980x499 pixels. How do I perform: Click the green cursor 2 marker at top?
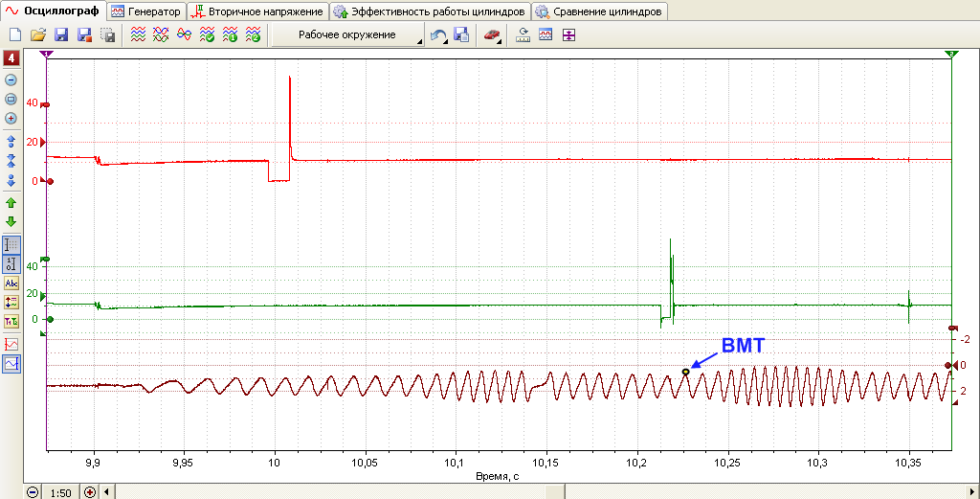coord(951,55)
